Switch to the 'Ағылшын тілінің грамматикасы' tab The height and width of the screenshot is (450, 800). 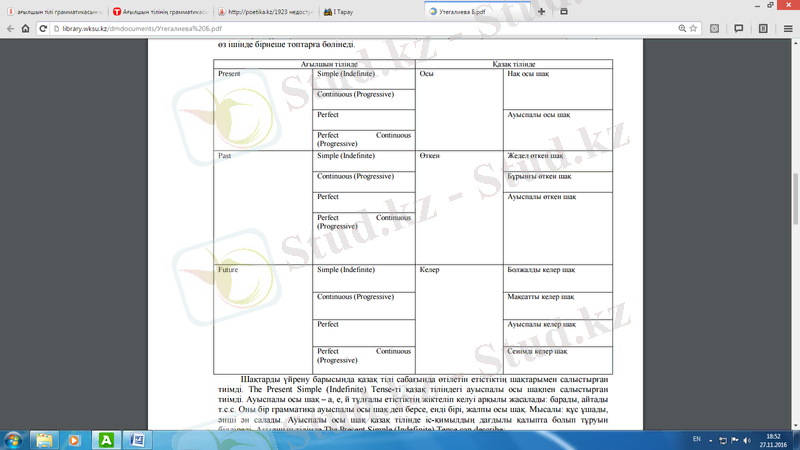pos(160,12)
